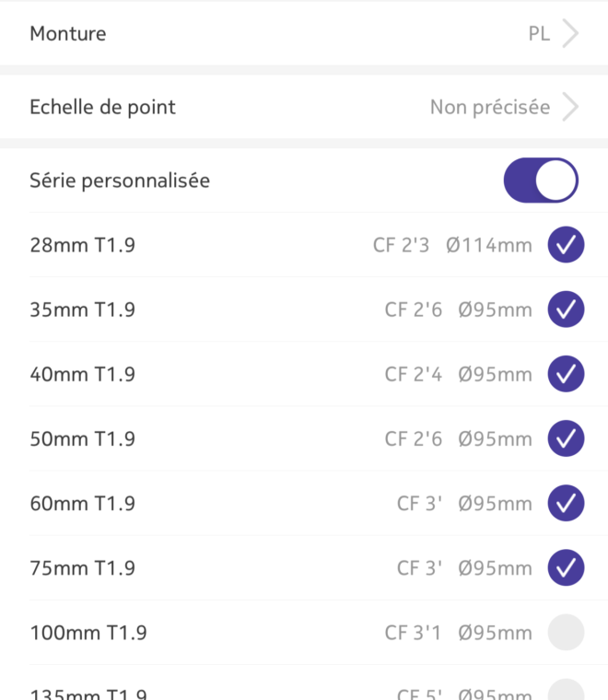Viewport: 608px width, 700px height.
Task: Open the Echelle de point row
Action: 304,107
